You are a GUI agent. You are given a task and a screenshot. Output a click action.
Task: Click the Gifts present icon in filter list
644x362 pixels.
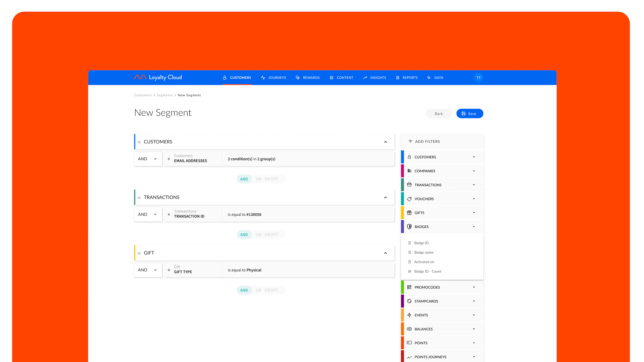click(x=409, y=213)
